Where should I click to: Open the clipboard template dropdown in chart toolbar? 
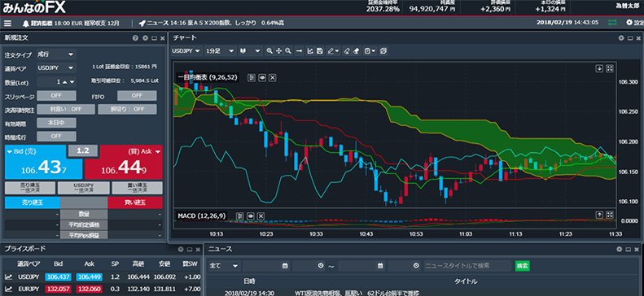(370, 51)
